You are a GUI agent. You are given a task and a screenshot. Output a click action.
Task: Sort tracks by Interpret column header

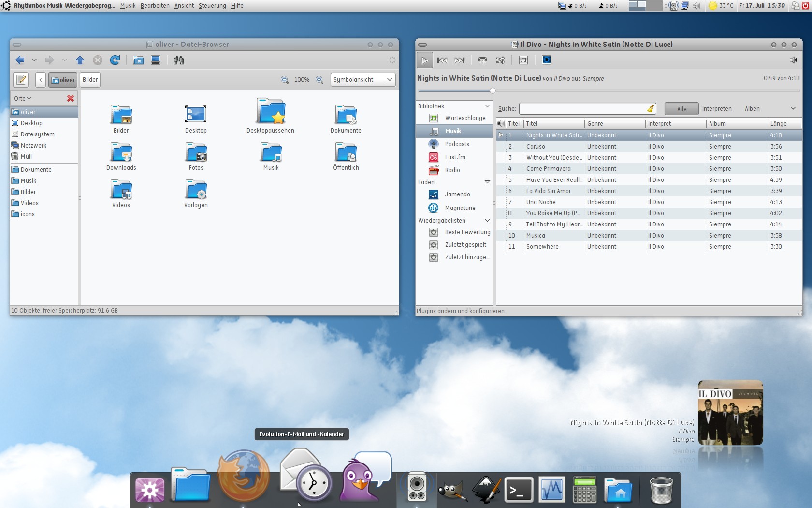click(x=676, y=124)
